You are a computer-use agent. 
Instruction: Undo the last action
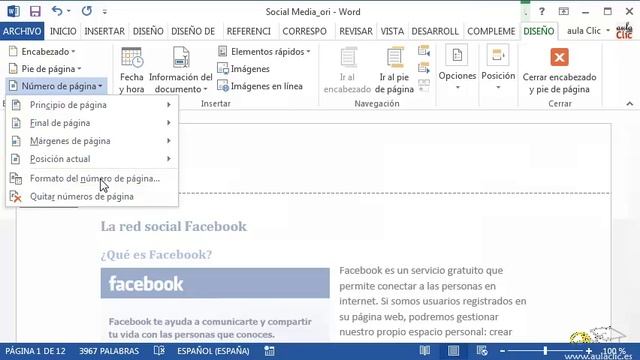(57, 11)
